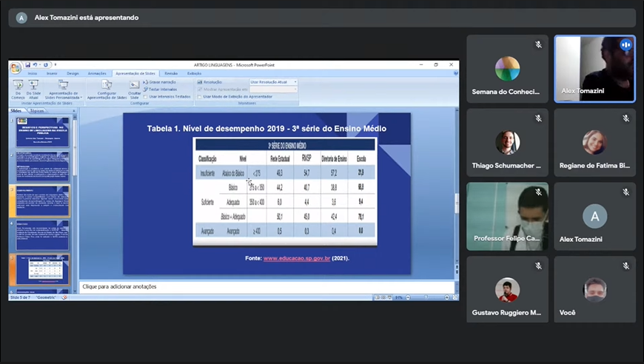Start slideshow with Do Começo icon
The image size is (644, 364).
(18, 87)
